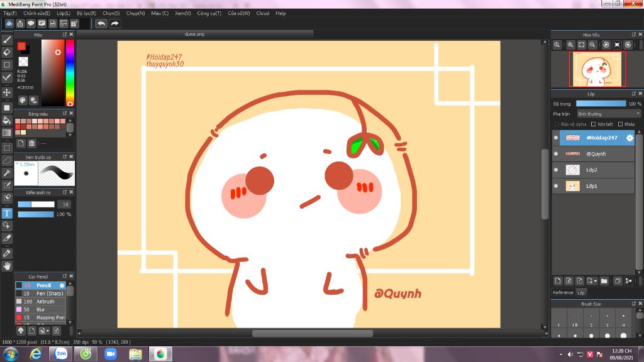Open Zoom from the taskbar

click(111, 354)
